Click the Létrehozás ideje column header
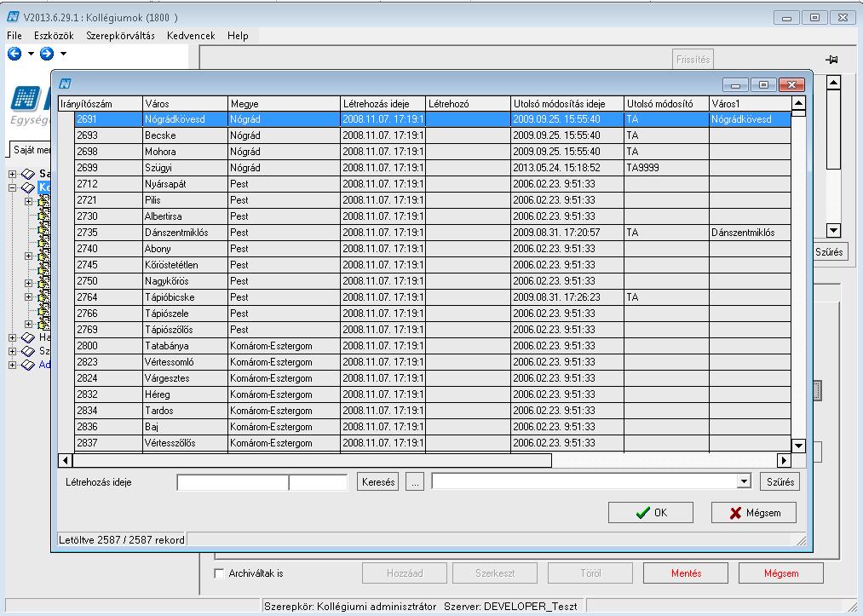The height and width of the screenshot is (616, 863). (x=383, y=103)
